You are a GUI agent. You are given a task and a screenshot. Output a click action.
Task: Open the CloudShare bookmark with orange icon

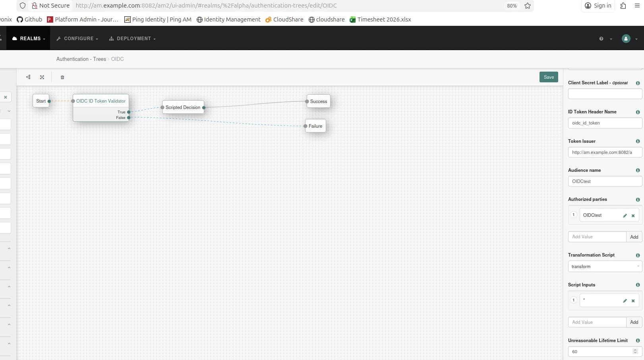(x=284, y=19)
